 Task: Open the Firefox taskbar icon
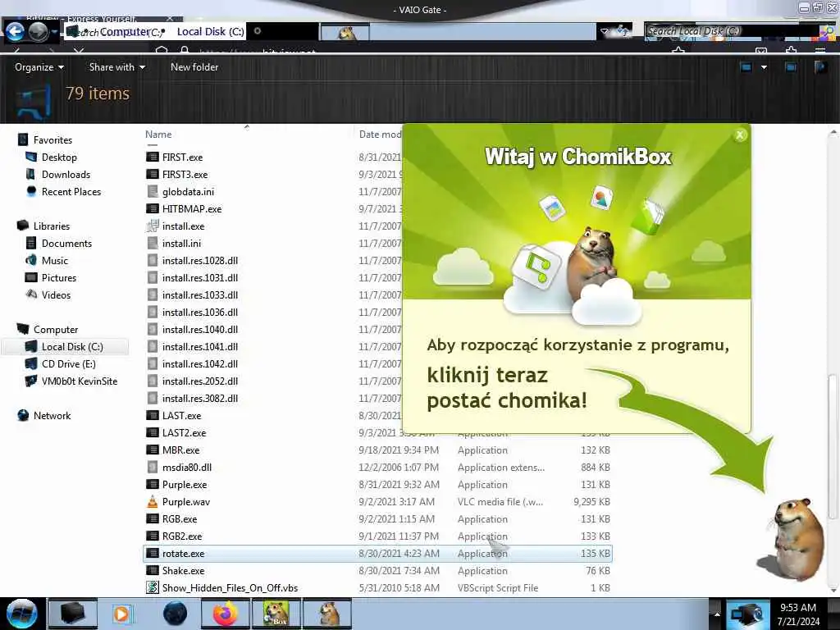pyautogui.click(x=225, y=614)
